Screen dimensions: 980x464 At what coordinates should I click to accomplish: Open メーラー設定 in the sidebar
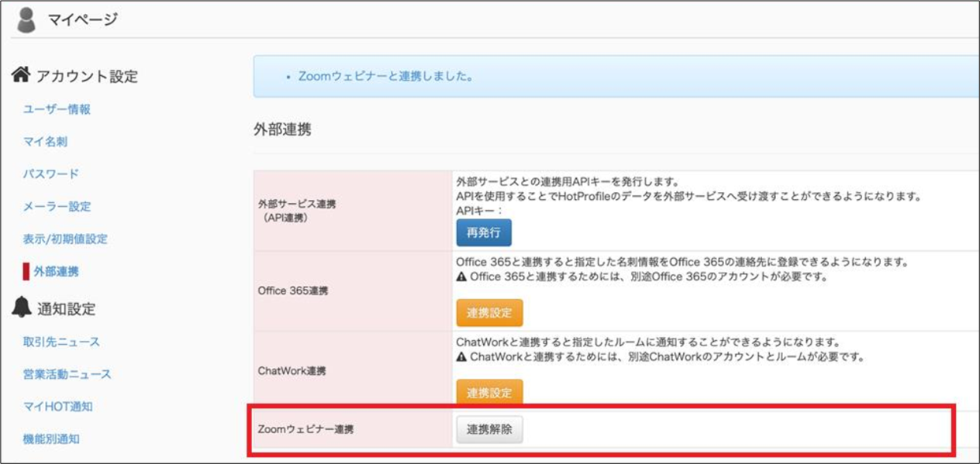tap(57, 206)
